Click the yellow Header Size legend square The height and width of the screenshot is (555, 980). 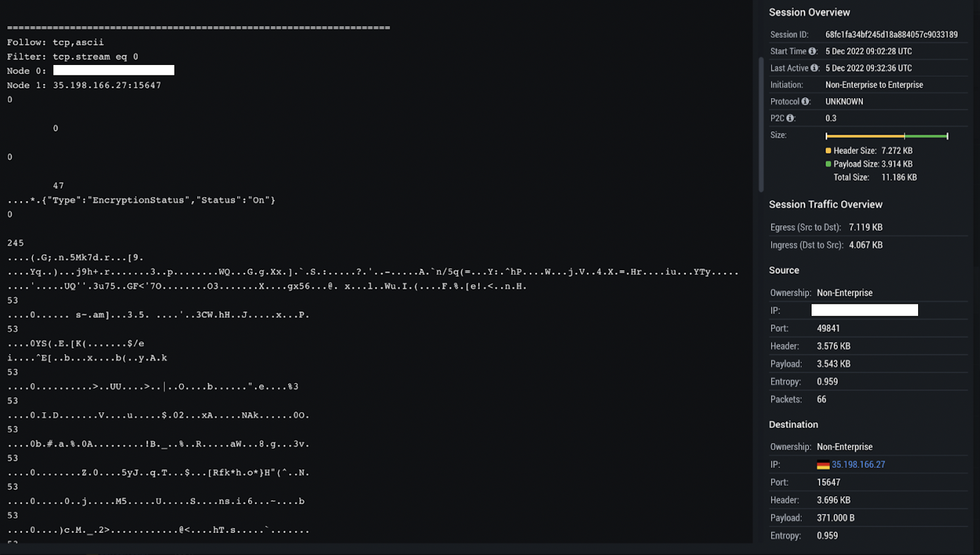[828, 151]
